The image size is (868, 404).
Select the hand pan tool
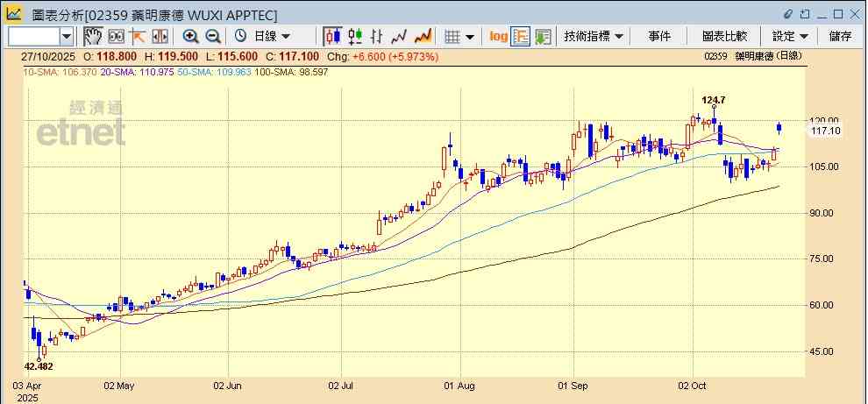(x=93, y=36)
